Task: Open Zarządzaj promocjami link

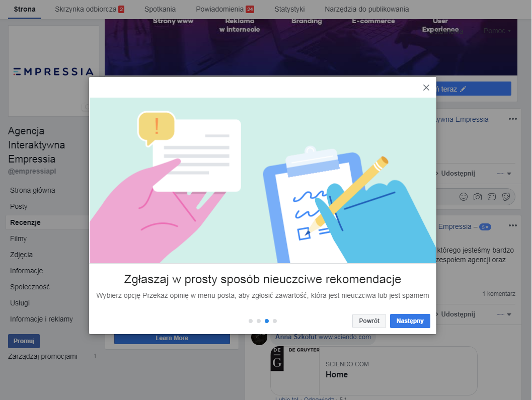Action: click(x=43, y=356)
